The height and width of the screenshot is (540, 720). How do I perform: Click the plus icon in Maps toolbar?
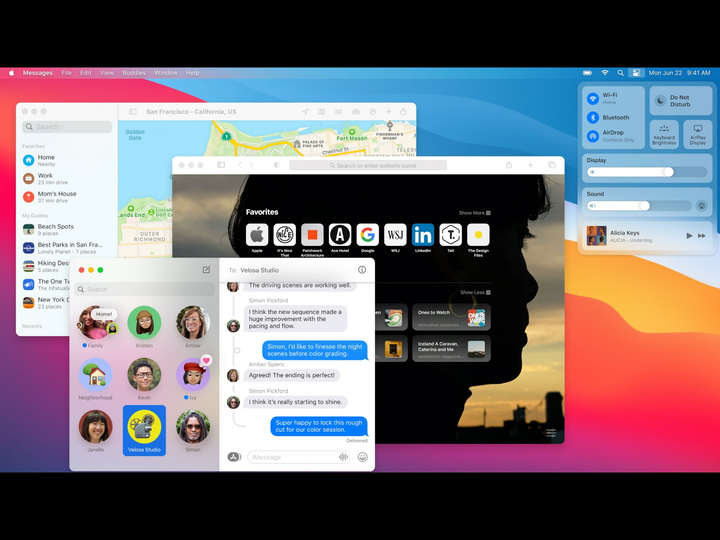coord(388,112)
